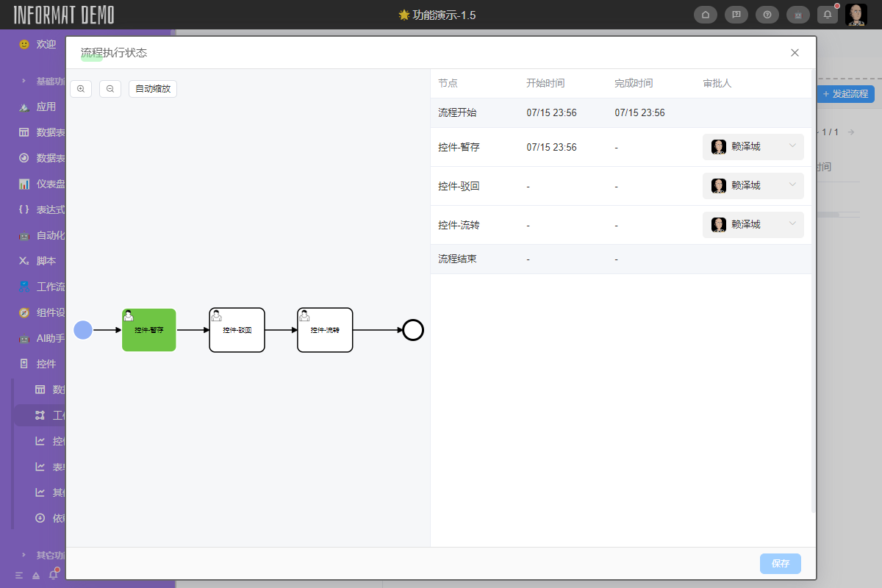The width and height of the screenshot is (882, 588).
Task: Click the blue start event circle
Action: point(84,330)
